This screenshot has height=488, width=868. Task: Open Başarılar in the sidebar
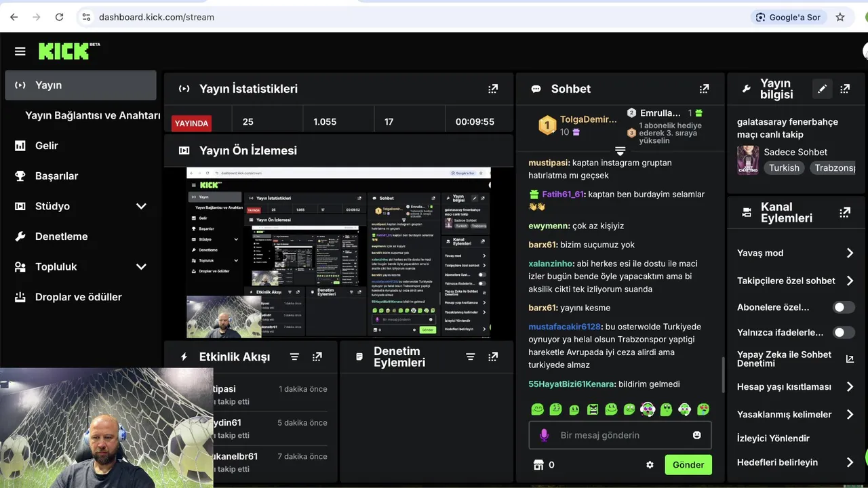(x=57, y=176)
